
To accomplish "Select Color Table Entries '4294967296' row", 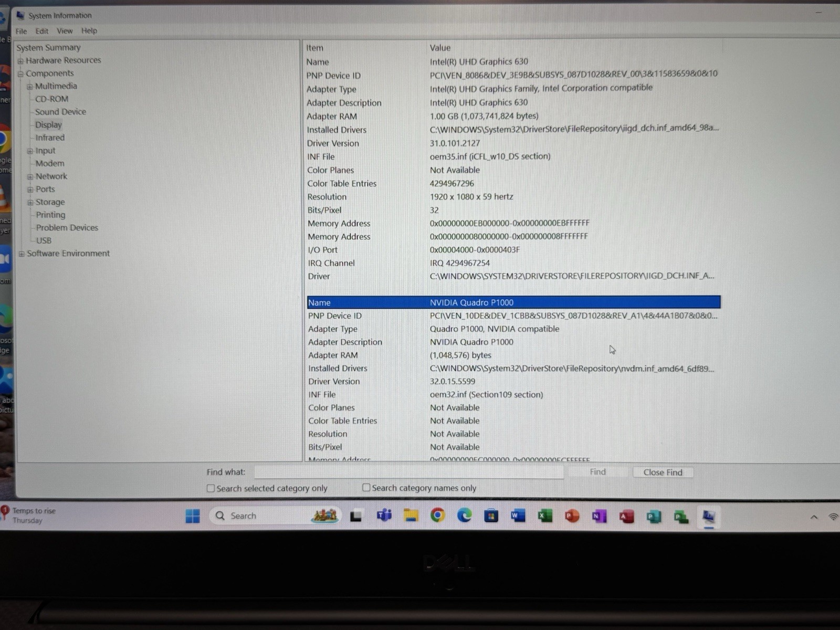I will pyautogui.click(x=513, y=184).
